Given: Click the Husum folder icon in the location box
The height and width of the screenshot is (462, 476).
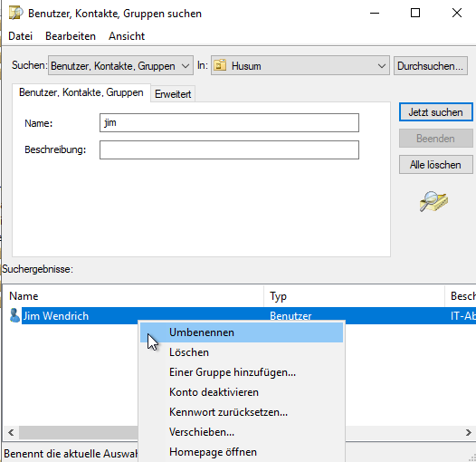Looking at the screenshot, I should [x=220, y=65].
